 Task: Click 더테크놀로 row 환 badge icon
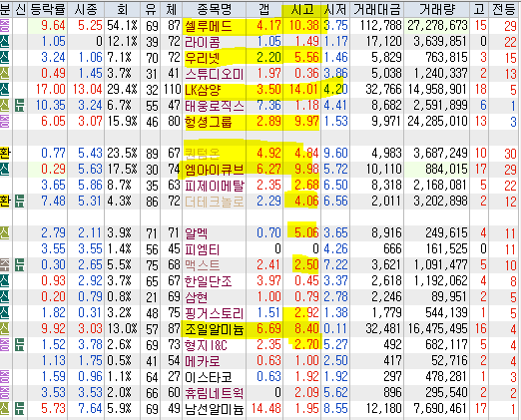[x=5, y=202]
